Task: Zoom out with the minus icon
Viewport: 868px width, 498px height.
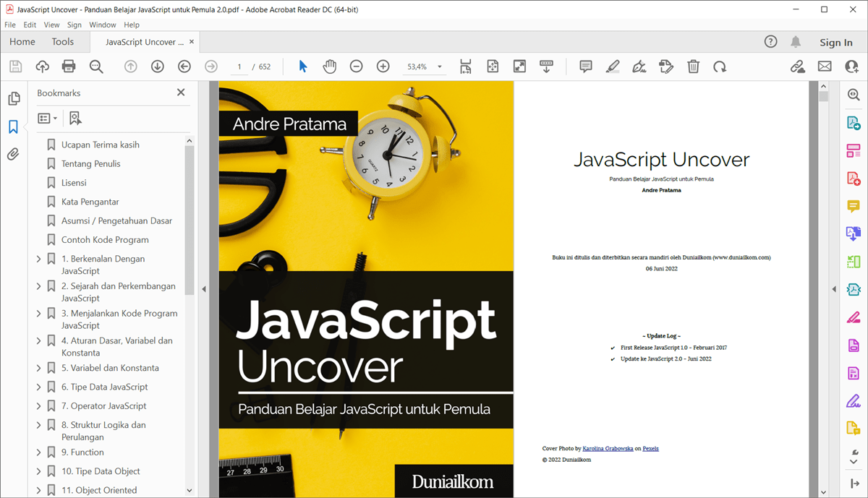Action: 356,66
